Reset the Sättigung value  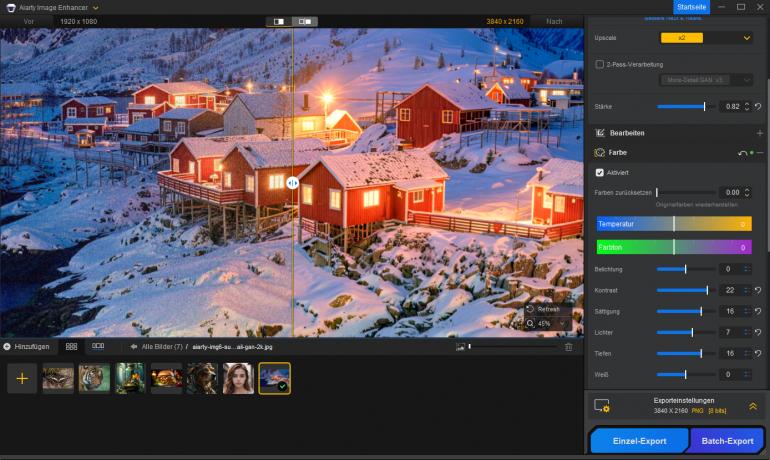pos(758,311)
